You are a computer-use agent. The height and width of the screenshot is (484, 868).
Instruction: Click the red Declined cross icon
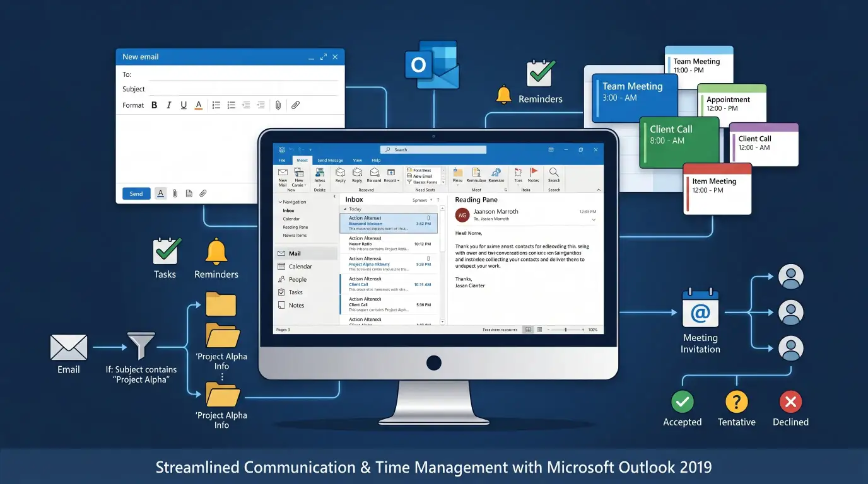click(790, 401)
